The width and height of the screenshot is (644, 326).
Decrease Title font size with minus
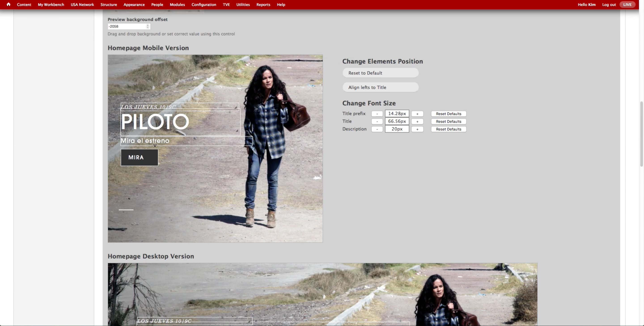(x=377, y=121)
